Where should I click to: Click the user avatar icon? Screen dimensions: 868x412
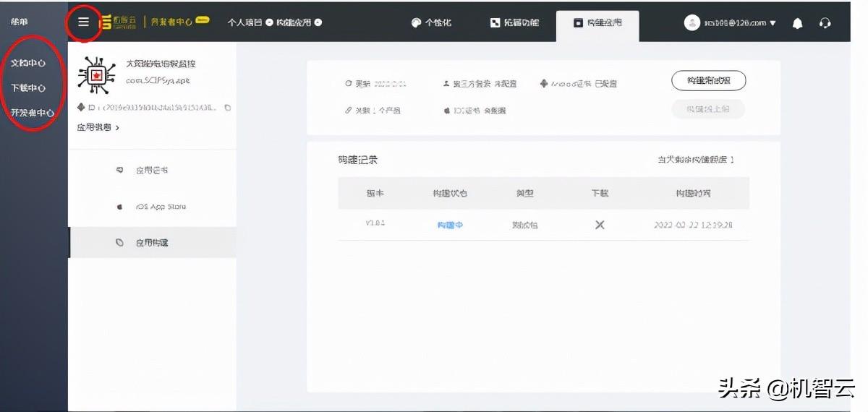[692, 22]
